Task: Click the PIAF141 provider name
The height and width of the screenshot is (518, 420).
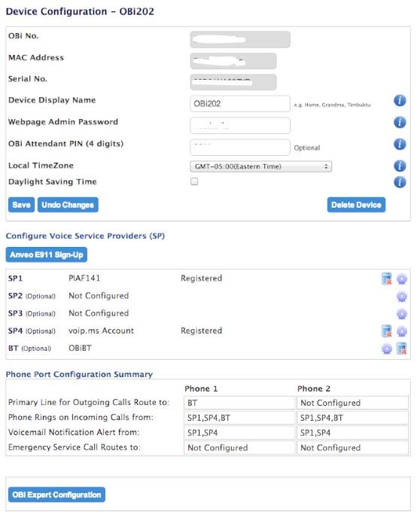Action: (x=84, y=278)
